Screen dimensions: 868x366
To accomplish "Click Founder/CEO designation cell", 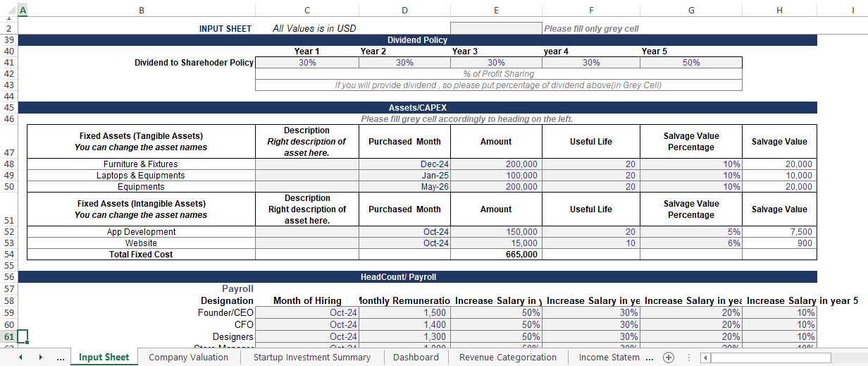I will (x=141, y=313).
